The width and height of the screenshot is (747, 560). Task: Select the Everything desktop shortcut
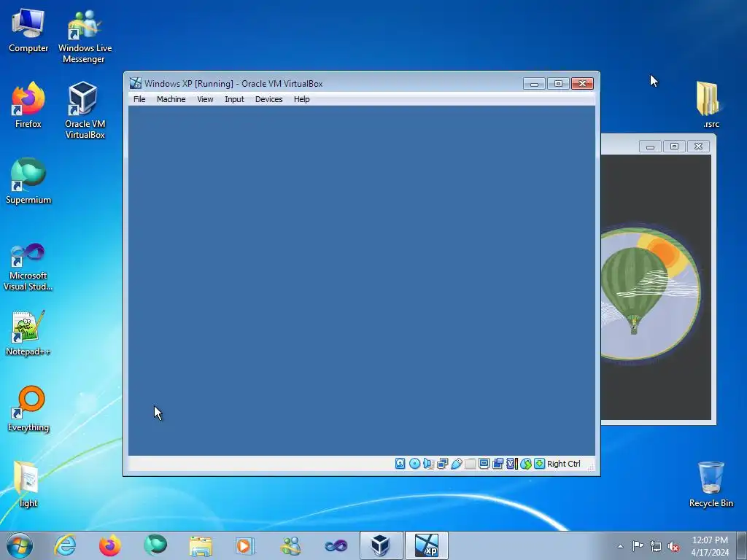coord(28,410)
